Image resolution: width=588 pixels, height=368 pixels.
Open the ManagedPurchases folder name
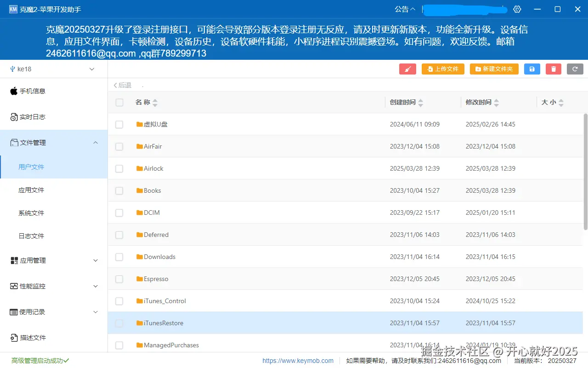click(171, 345)
